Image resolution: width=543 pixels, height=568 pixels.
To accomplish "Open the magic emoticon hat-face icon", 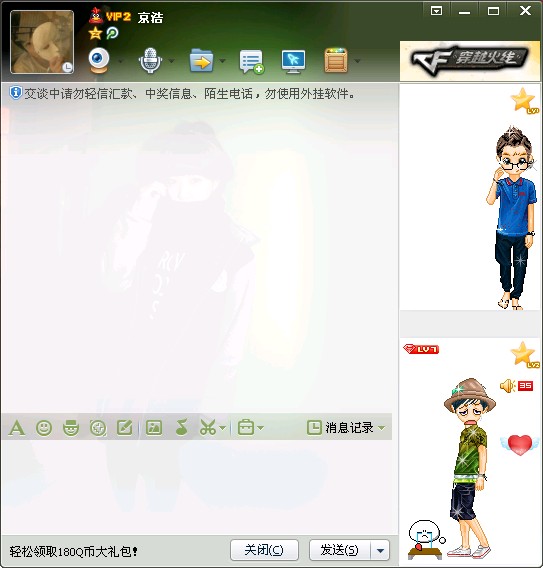I will [x=71, y=428].
